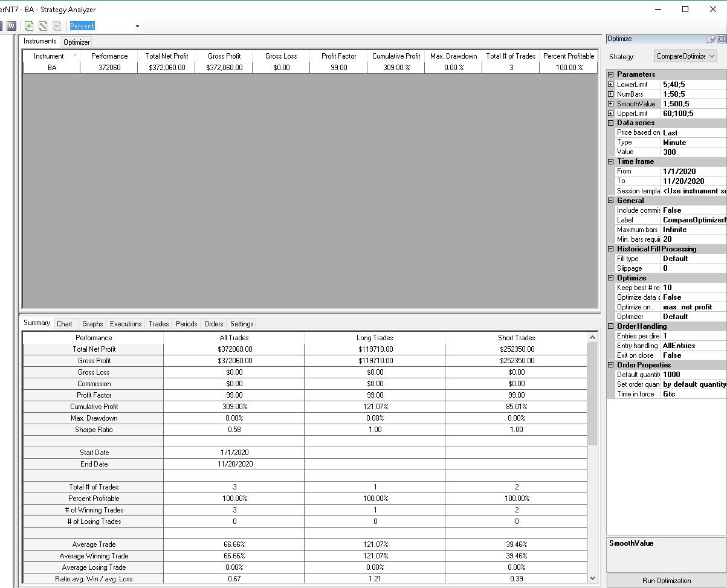
Task: Open the Strategy CompareOptimize combo box
Action: [x=686, y=56]
